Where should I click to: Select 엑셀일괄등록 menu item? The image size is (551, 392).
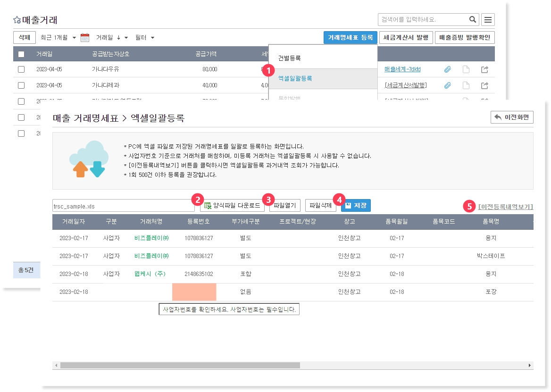tap(295, 78)
